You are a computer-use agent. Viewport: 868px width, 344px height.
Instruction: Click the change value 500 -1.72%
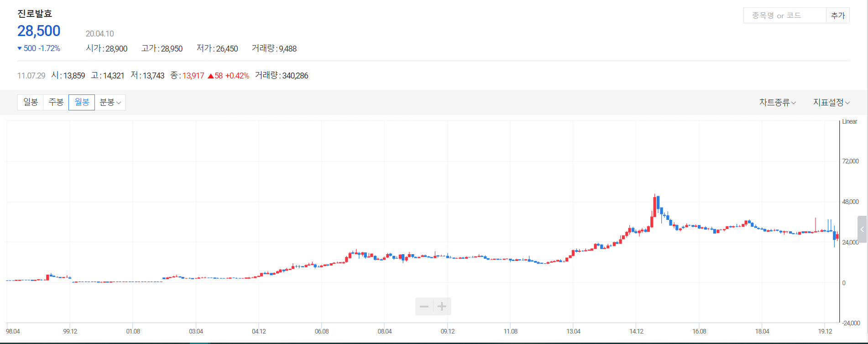pos(39,48)
